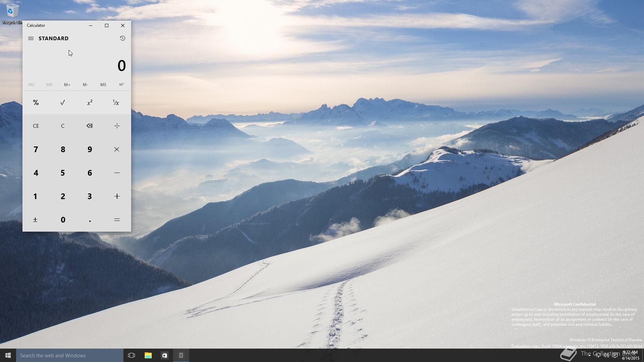The image size is (644, 362).
Task: Expand the memory list flyout button
Action: (x=121, y=84)
